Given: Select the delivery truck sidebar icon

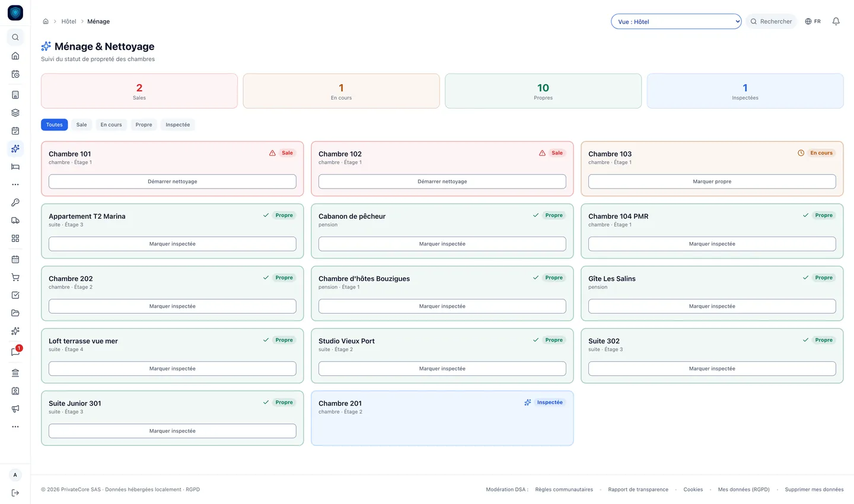Looking at the screenshot, I should [x=15, y=221].
